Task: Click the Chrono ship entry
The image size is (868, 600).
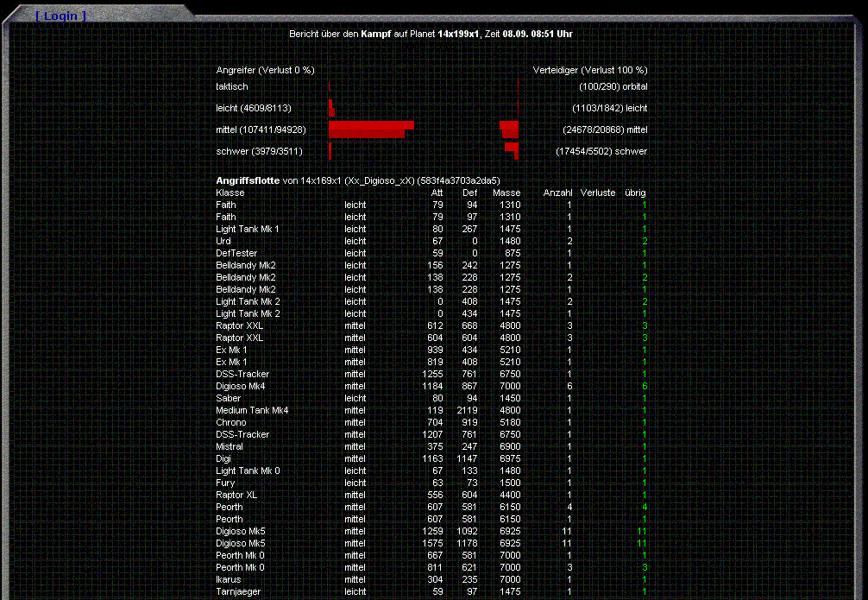Action: tap(230, 422)
